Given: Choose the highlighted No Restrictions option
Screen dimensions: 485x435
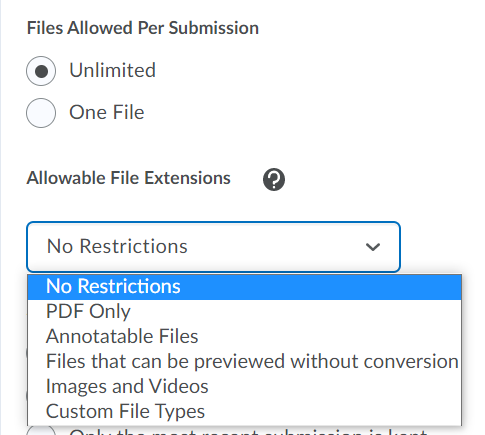Looking at the screenshot, I should 245,287.
